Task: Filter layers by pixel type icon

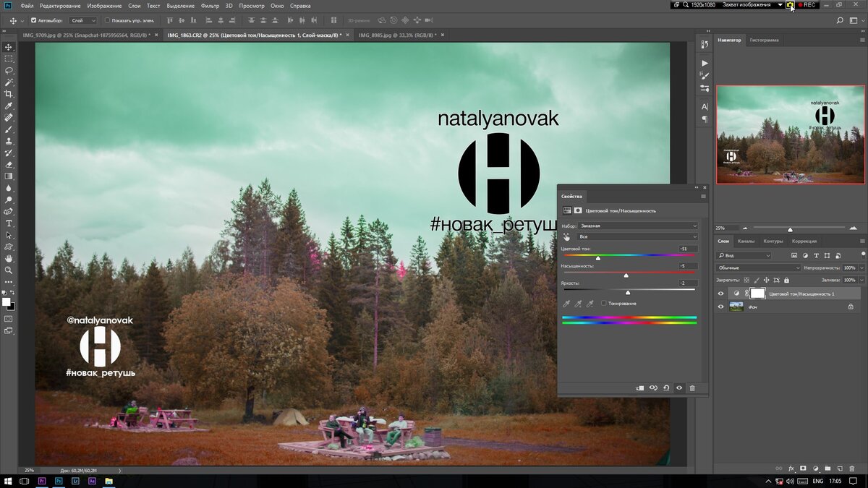Action: tap(794, 255)
